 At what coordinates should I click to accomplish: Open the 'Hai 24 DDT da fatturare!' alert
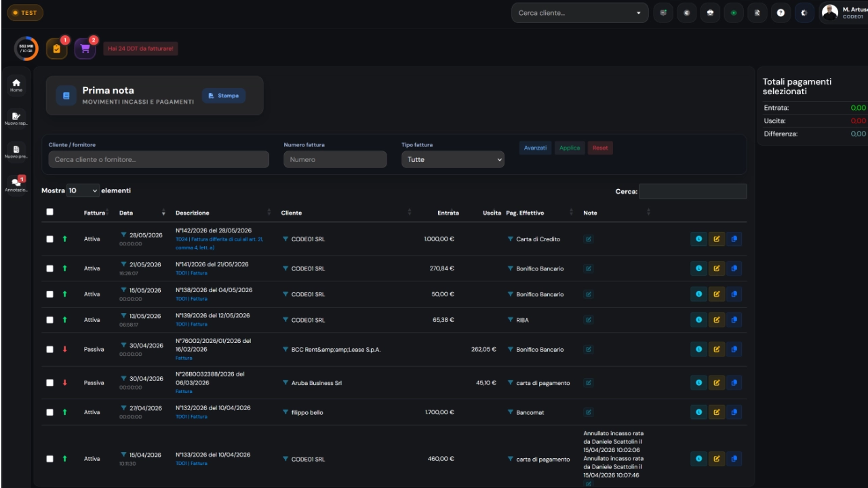point(140,49)
